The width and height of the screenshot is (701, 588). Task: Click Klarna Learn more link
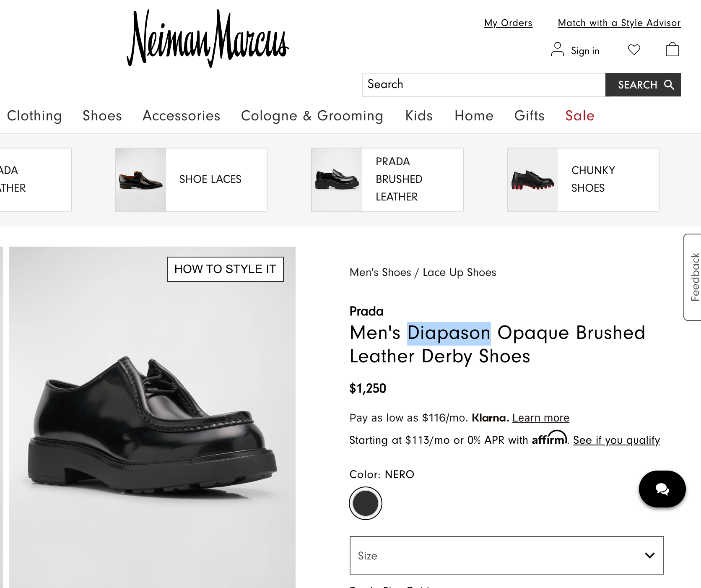[540, 418]
